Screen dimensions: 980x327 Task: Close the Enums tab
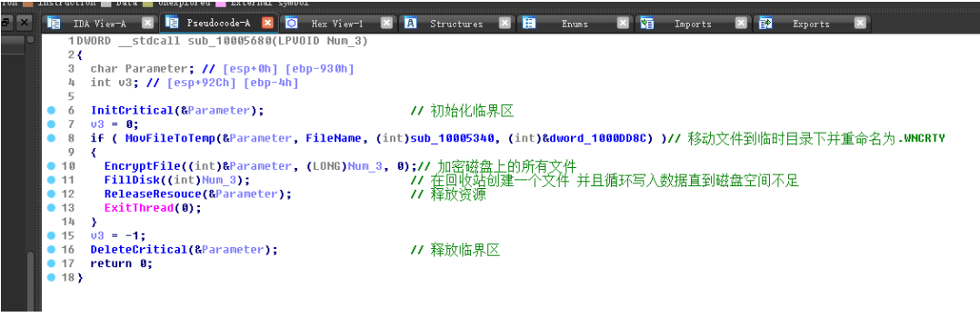coord(623,23)
